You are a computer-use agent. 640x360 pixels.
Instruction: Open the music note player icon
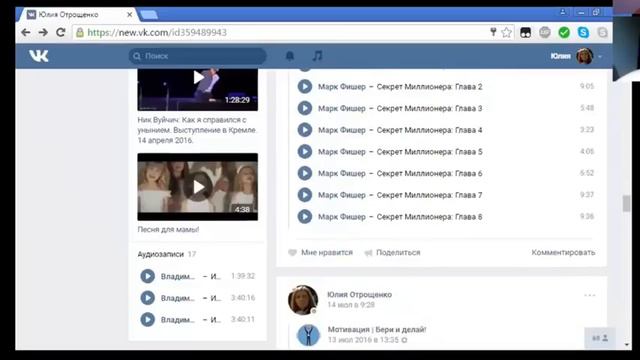click(317, 56)
